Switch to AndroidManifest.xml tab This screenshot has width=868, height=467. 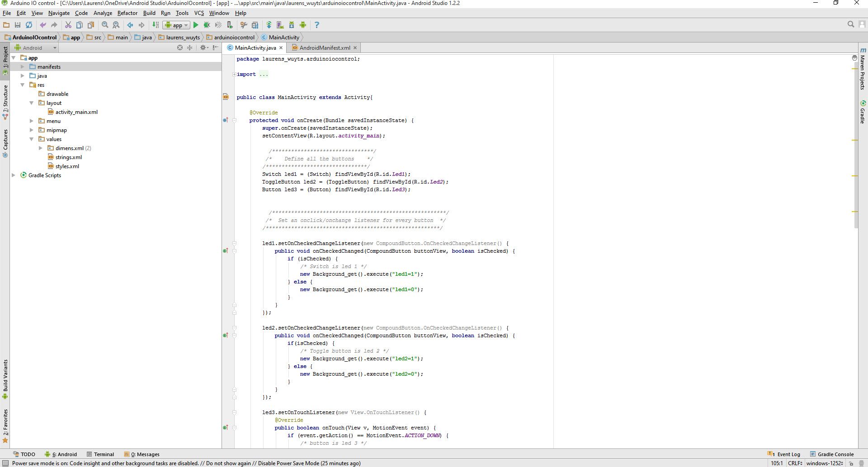click(324, 47)
